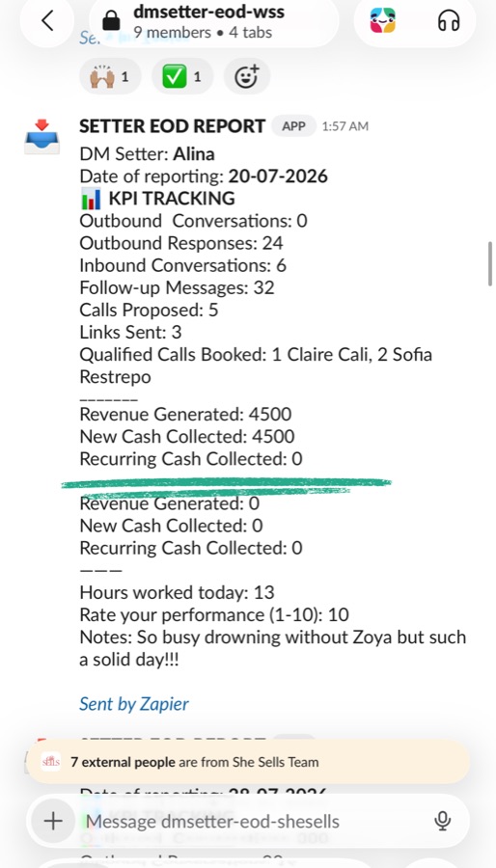Tap the back arrow icon
Image resolution: width=496 pixels, height=868 pixels.
pos(47,20)
